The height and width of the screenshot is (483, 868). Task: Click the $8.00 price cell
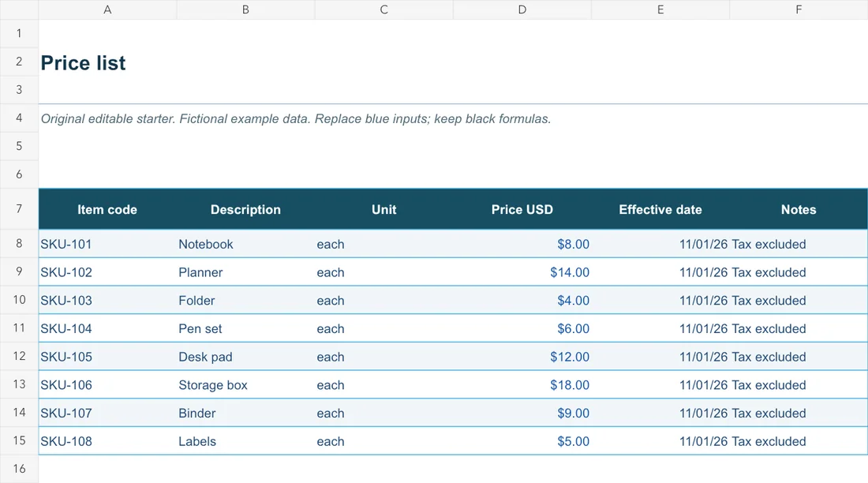coord(522,245)
